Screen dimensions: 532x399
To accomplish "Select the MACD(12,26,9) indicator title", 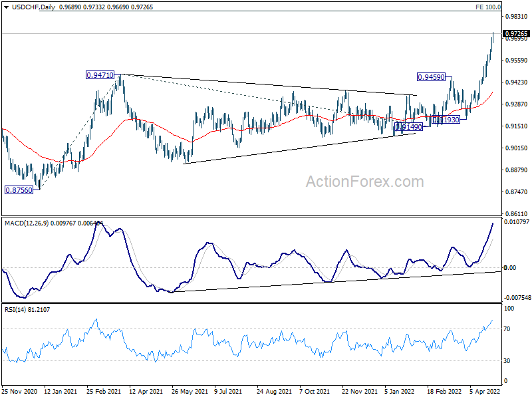I will point(27,223).
